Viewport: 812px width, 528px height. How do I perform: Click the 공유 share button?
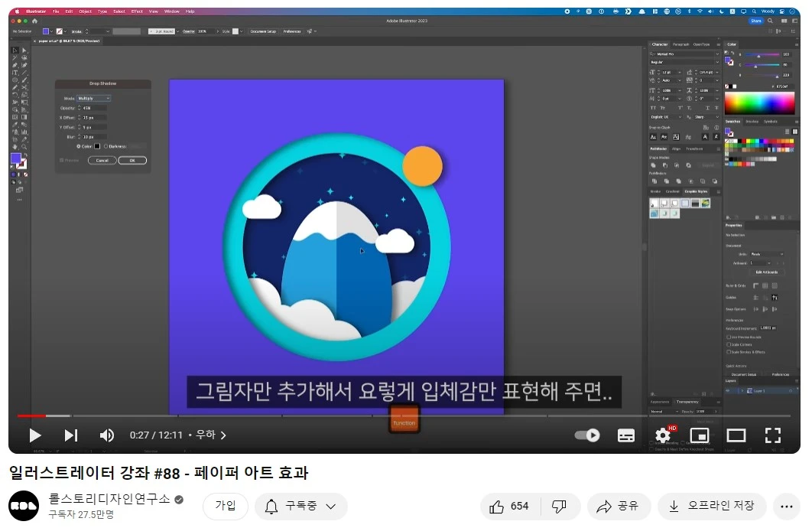tap(618, 506)
